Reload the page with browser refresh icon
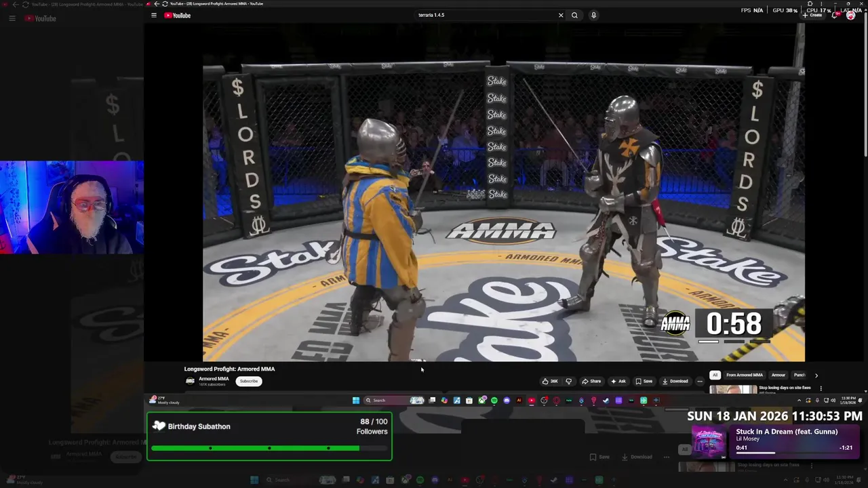The height and width of the screenshot is (488, 868). pos(165,3)
